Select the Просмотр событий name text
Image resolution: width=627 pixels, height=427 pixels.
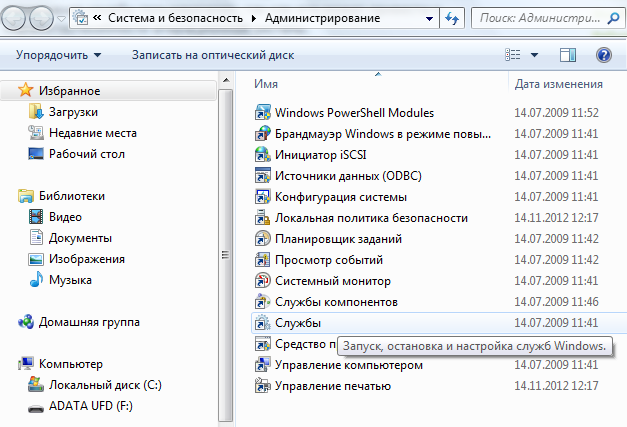click(329, 260)
